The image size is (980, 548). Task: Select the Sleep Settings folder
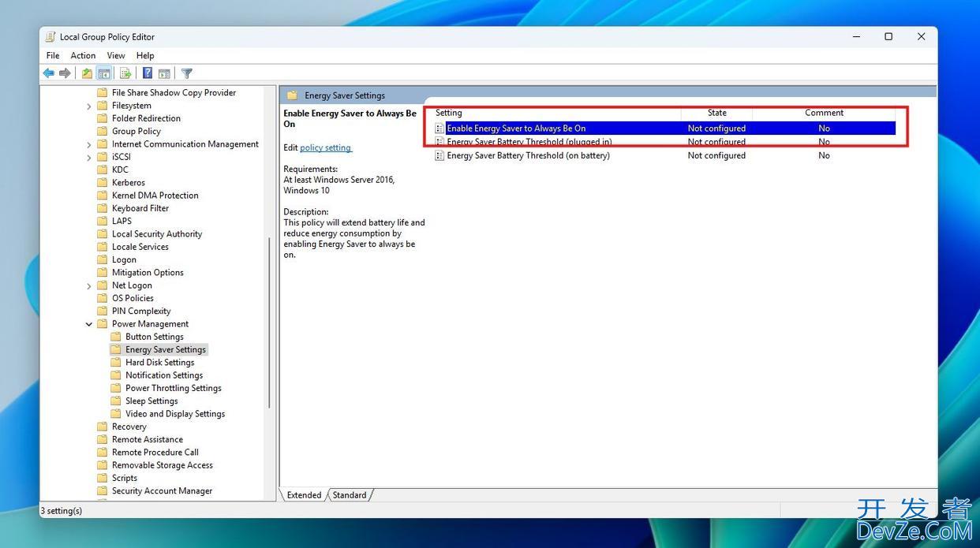[151, 401]
